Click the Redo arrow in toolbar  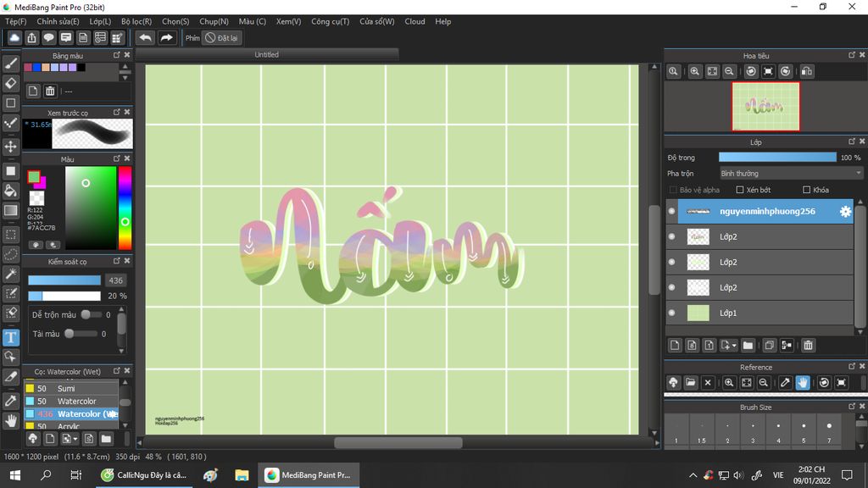[x=166, y=37]
